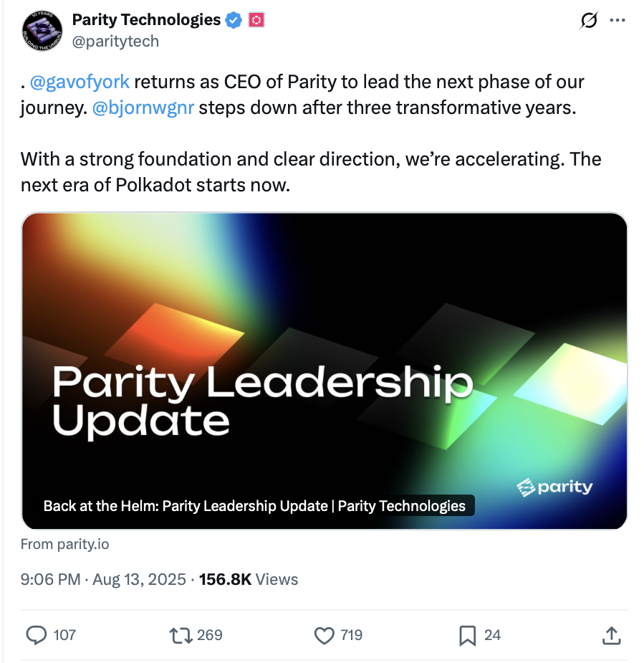The height and width of the screenshot is (663, 644).
Task: Click the 9:06 PM Aug 13, 2025 timestamp
Action: pyautogui.click(x=103, y=579)
